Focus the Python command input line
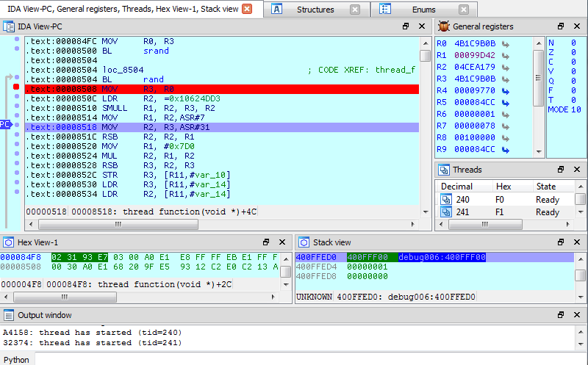The width and height of the screenshot is (588, 365). [x=311, y=360]
